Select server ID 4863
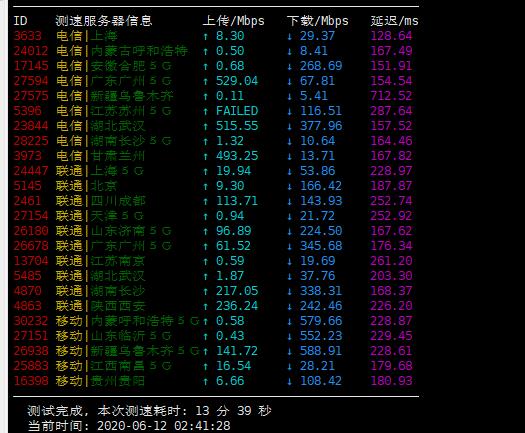This screenshot has height=433, width=525. pyautogui.click(x=27, y=306)
